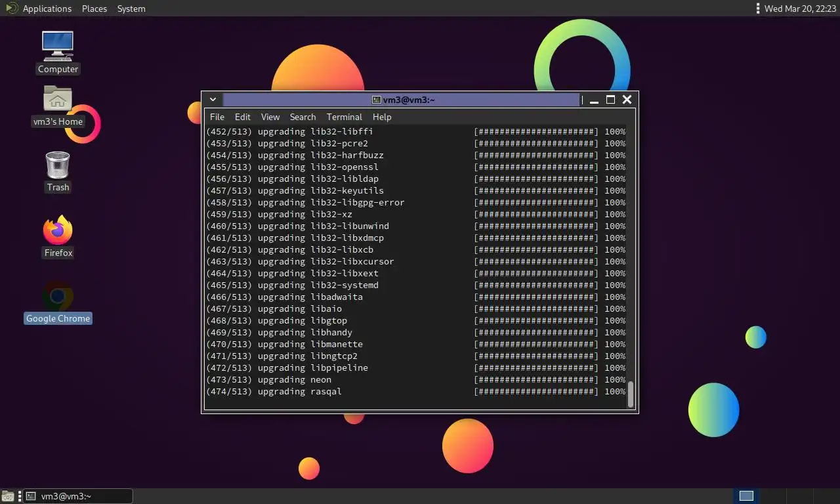Screen dimensions: 840x504
Task: Click the line upgrading libpipeline
Action: coord(415,367)
